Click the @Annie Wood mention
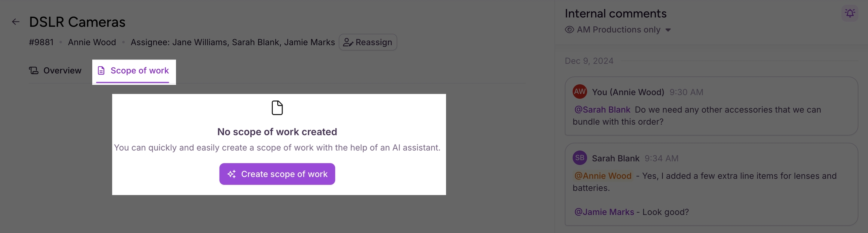 pos(602,176)
